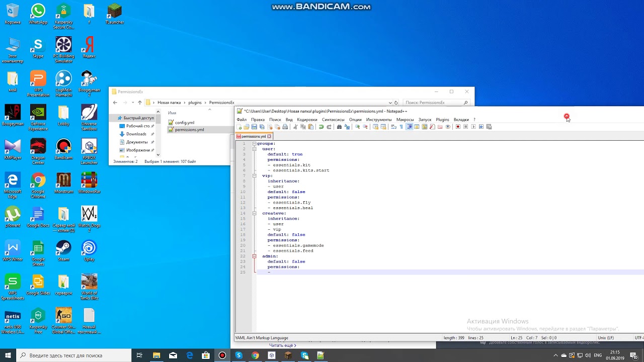Click plugins in the Explorer address path
The height and width of the screenshot is (362, 644).
(x=195, y=103)
